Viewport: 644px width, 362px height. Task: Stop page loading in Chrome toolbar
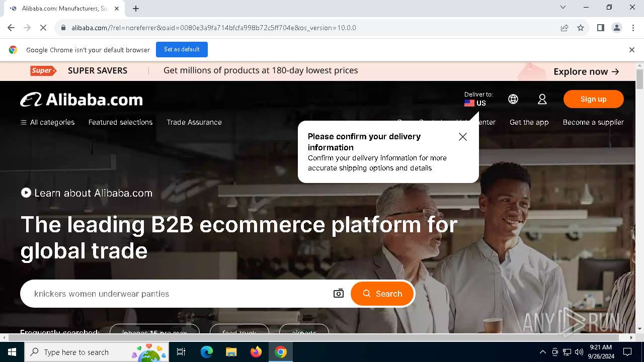point(43,28)
